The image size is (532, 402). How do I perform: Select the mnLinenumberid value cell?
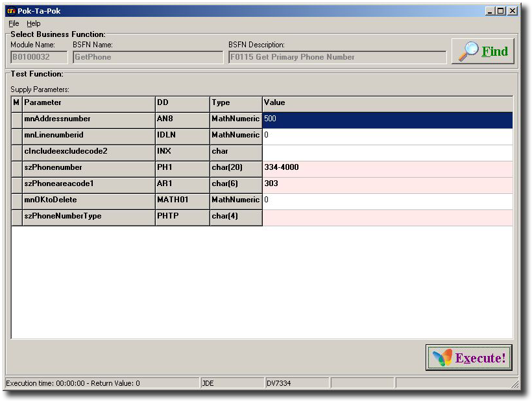387,137
